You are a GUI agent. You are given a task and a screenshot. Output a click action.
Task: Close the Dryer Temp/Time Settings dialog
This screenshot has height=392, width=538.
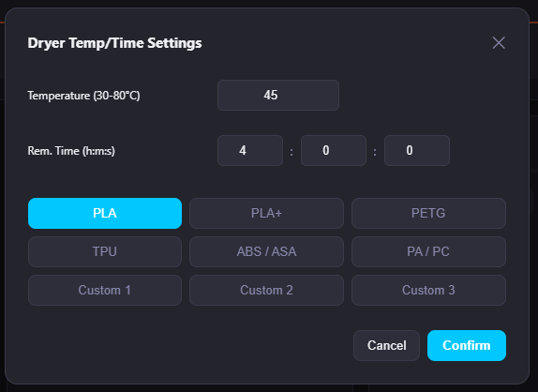499,43
